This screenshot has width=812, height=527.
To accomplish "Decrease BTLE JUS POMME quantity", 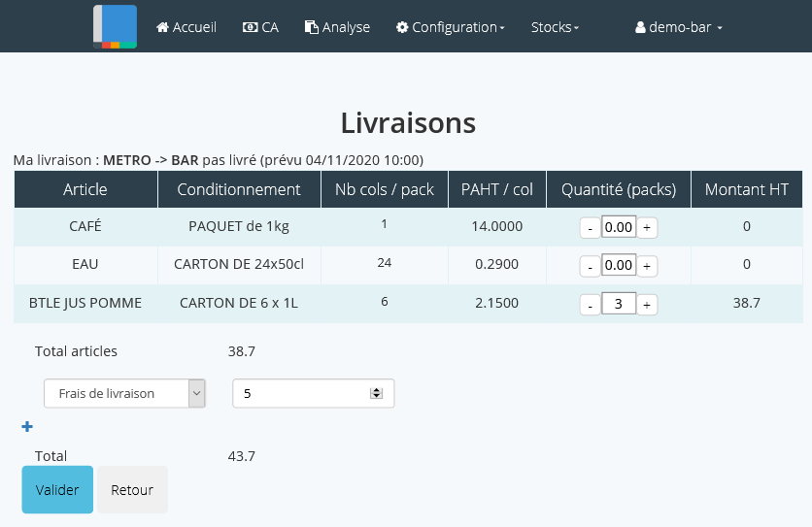I will [x=590, y=304].
